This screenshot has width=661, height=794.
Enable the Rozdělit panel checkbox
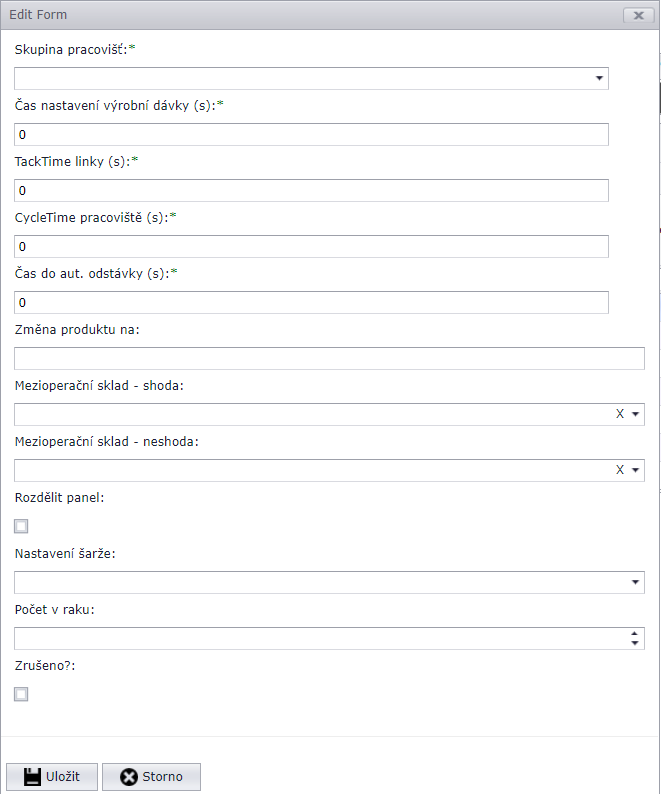(x=21, y=527)
